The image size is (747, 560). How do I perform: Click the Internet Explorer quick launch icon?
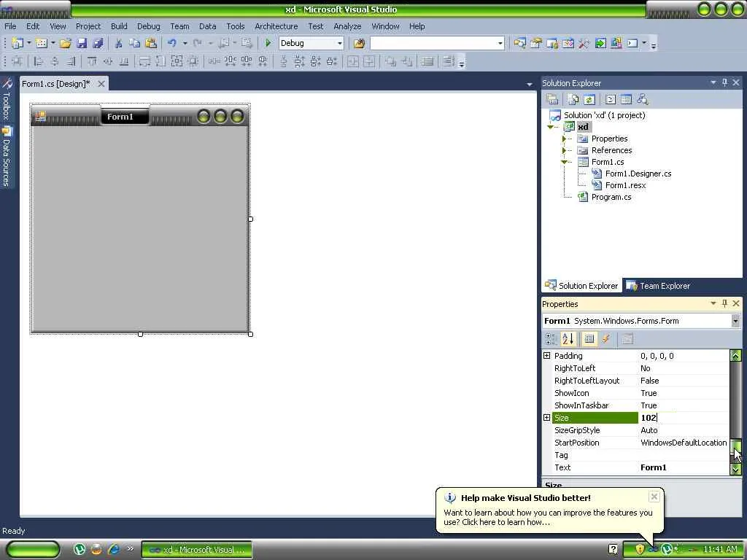(113, 550)
